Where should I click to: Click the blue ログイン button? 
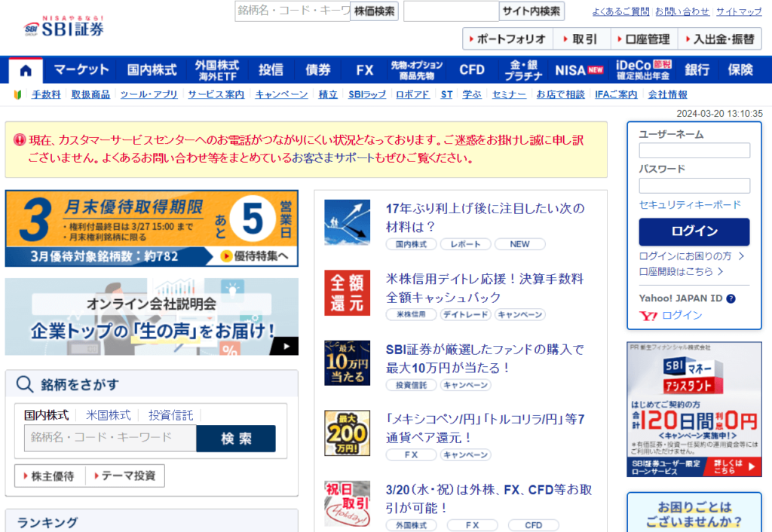(x=694, y=232)
